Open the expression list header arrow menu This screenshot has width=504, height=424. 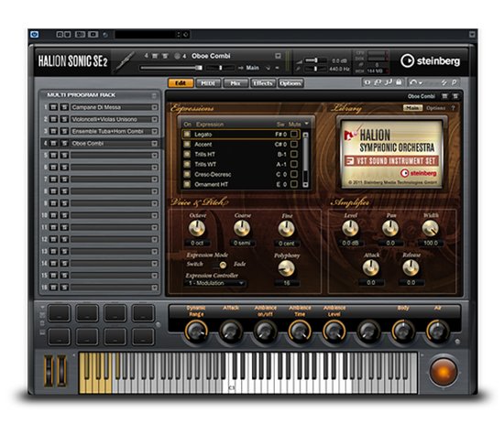point(306,124)
